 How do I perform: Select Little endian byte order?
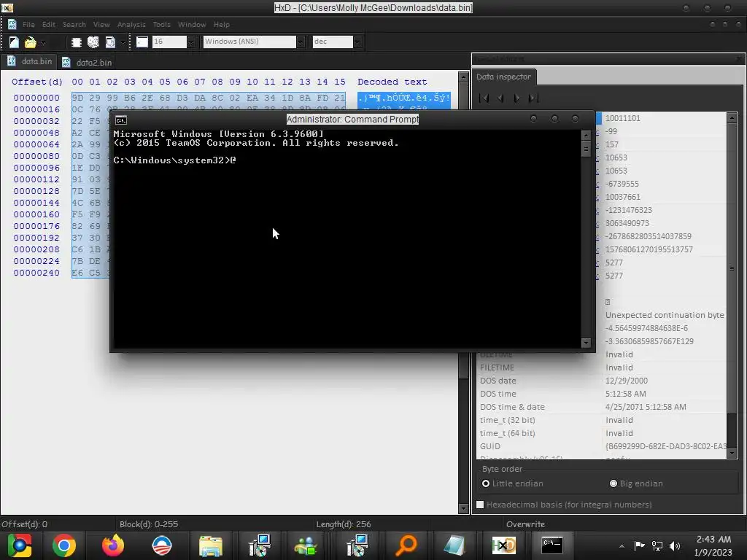513,483
